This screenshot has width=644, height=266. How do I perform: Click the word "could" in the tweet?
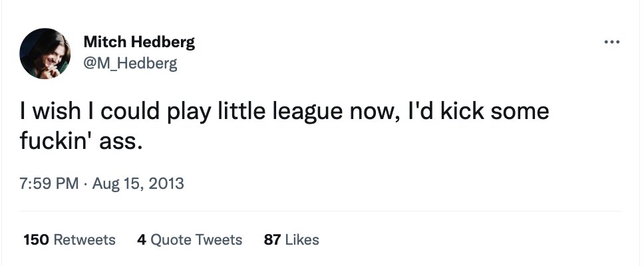(x=130, y=111)
